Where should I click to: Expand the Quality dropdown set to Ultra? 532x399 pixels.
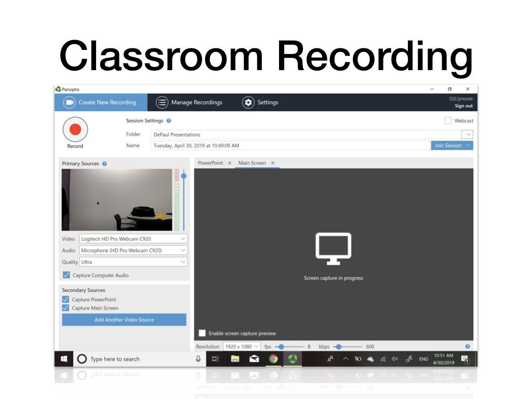133,262
